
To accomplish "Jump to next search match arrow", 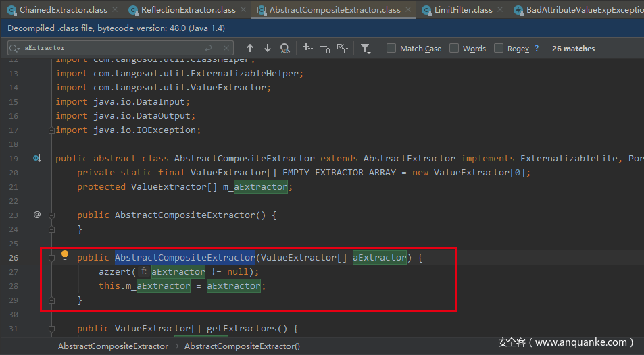I will [268, 48].
